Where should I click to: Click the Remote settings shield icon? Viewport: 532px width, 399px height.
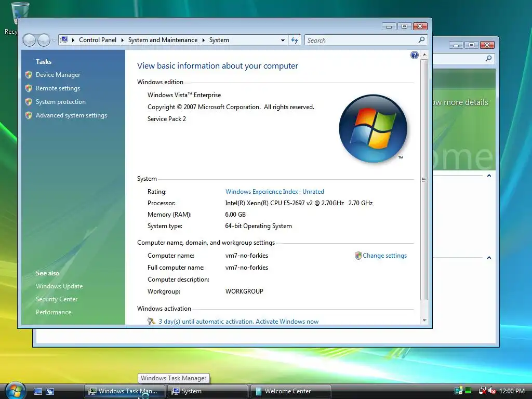[x=29, y=88]
